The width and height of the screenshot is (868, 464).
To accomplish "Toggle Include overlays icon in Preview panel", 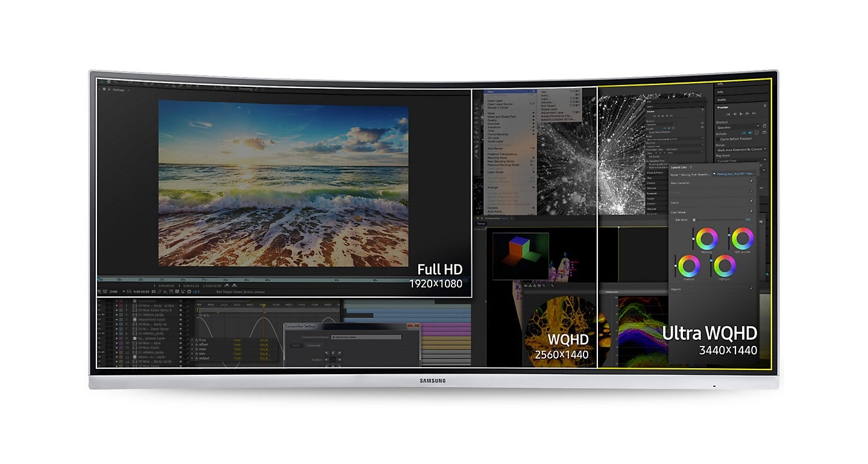I will (758, 133).
